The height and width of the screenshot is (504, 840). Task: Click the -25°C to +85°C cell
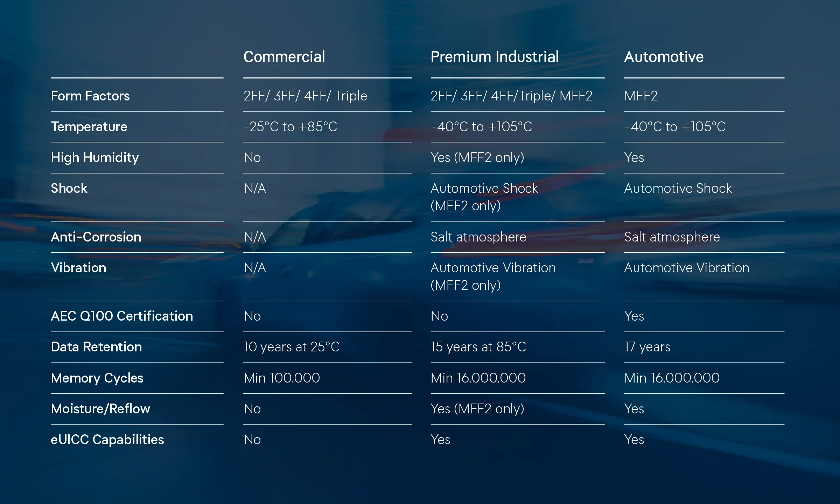click(290, 127)
